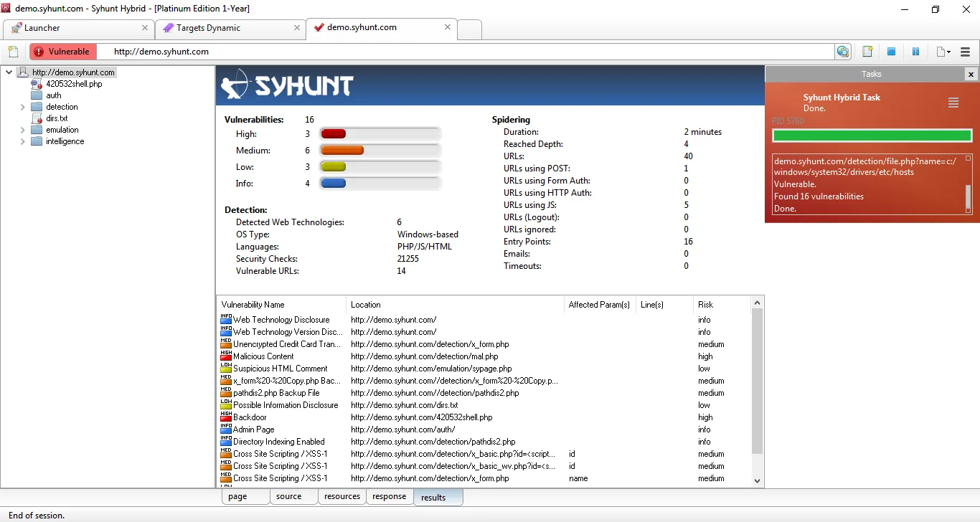Open the Syhunt Hybrid Task panel menu icon

953,103
